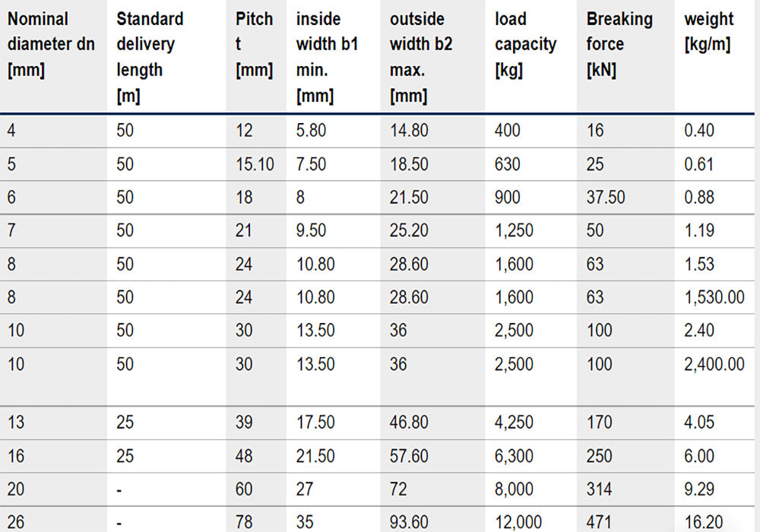
Task: Click the 'Nominal diameter dn' column header
Action: point(51,44)
